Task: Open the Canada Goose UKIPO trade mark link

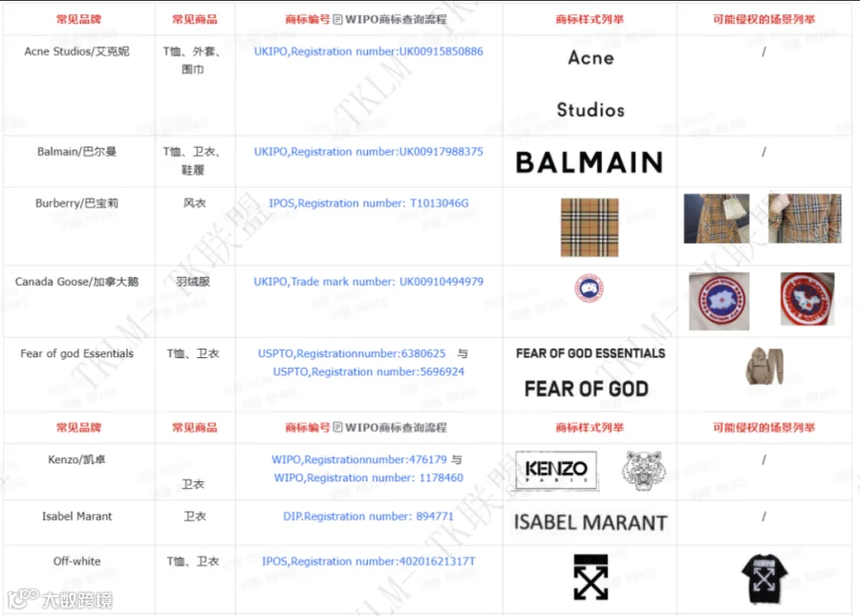Action: [x=369, y=282]
